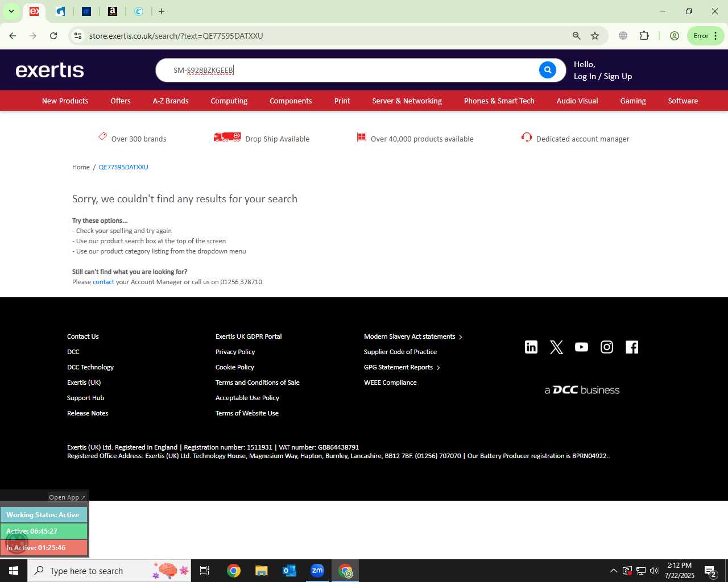This screenshot has height=582, width=728.
Task: Open the Privacy Policy footer link
Action: click(235, 352)
